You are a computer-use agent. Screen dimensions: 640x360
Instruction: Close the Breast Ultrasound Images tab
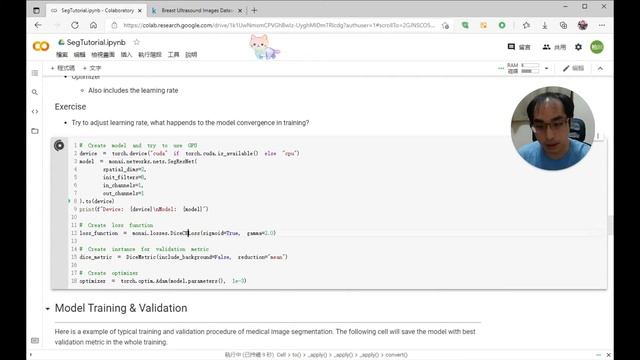tap(240, 11)
